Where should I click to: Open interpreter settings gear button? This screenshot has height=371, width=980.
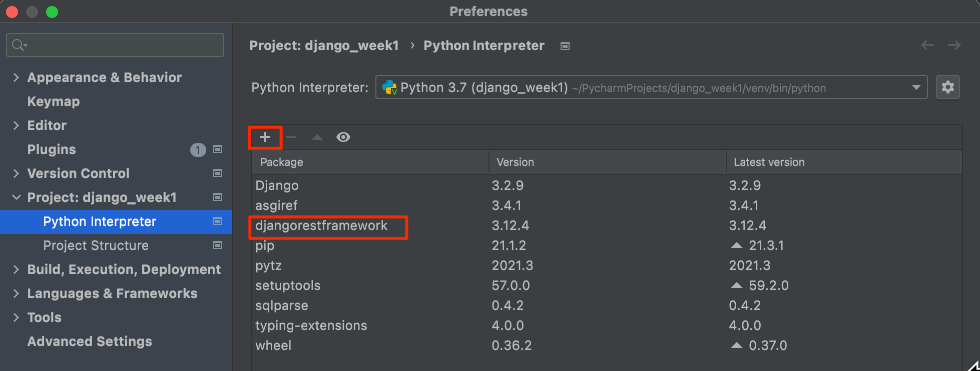click(x=948, y=87)
